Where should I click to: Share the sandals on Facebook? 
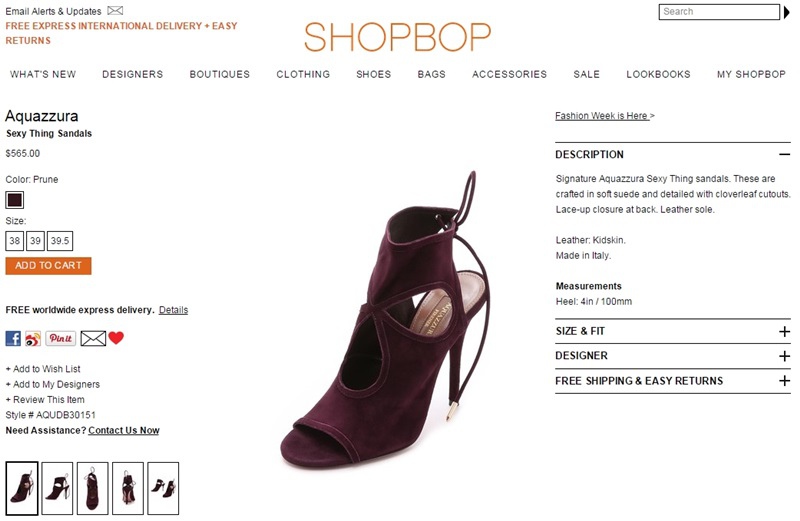click(x=13, y=338)
